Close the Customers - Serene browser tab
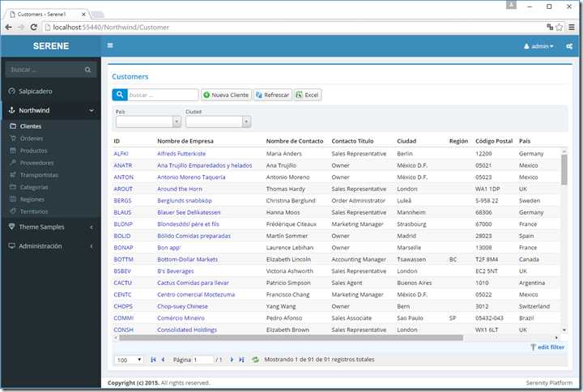The image size is (583, 392). coord(83,14)
